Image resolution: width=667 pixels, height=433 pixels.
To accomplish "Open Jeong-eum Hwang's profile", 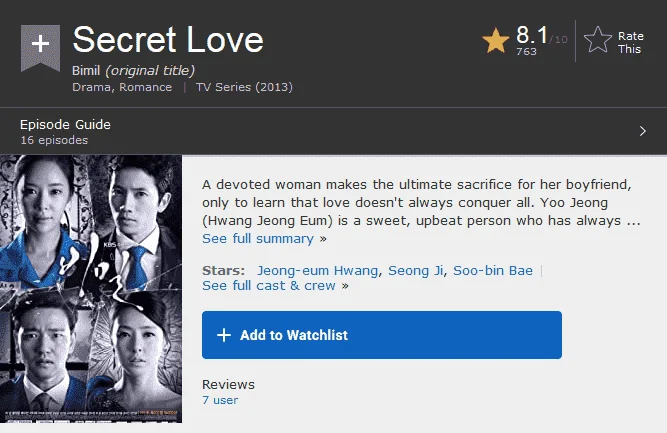I will (317, 271).
